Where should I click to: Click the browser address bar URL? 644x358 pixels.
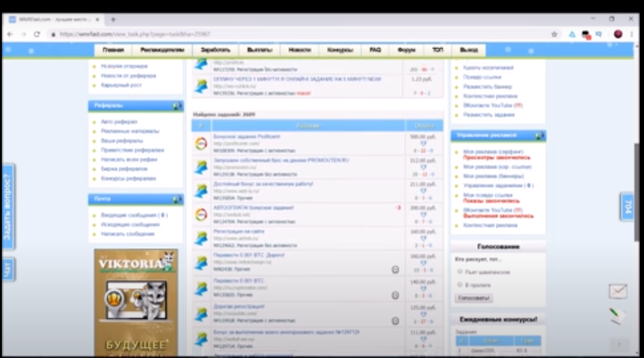(135, 34)
